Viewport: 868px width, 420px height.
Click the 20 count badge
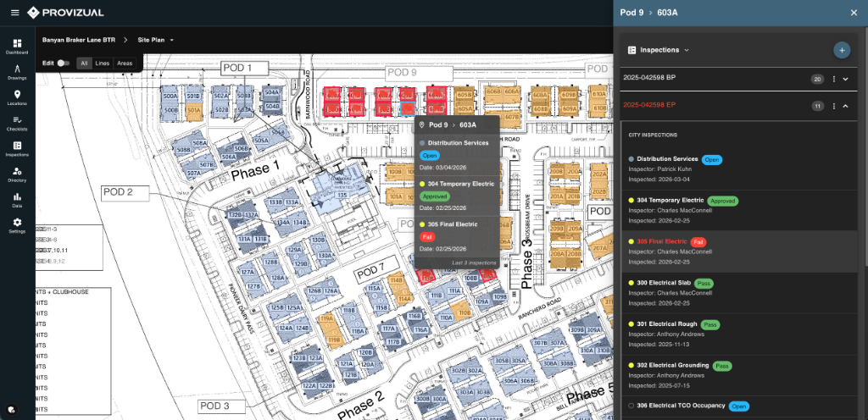(818, 79)
